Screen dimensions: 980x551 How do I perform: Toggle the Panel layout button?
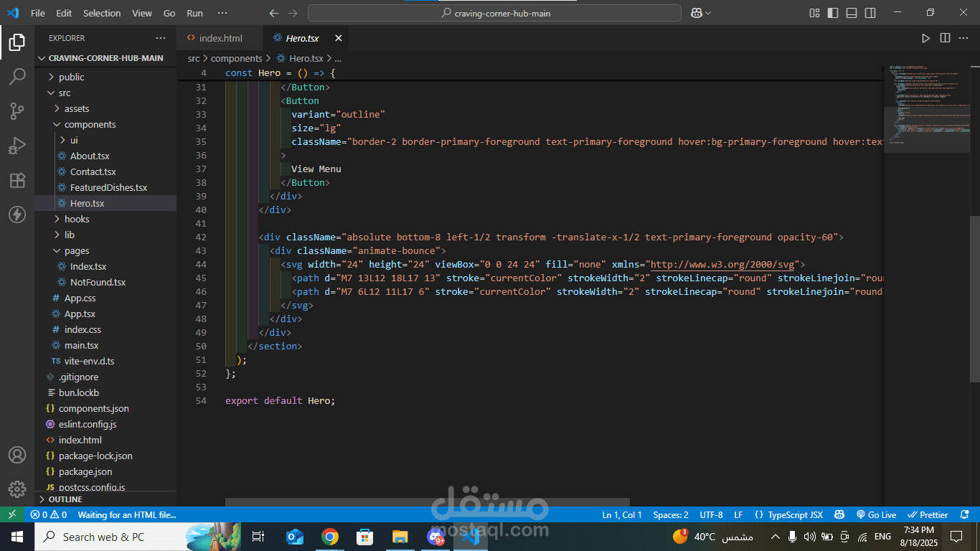[x=852, y=13]
